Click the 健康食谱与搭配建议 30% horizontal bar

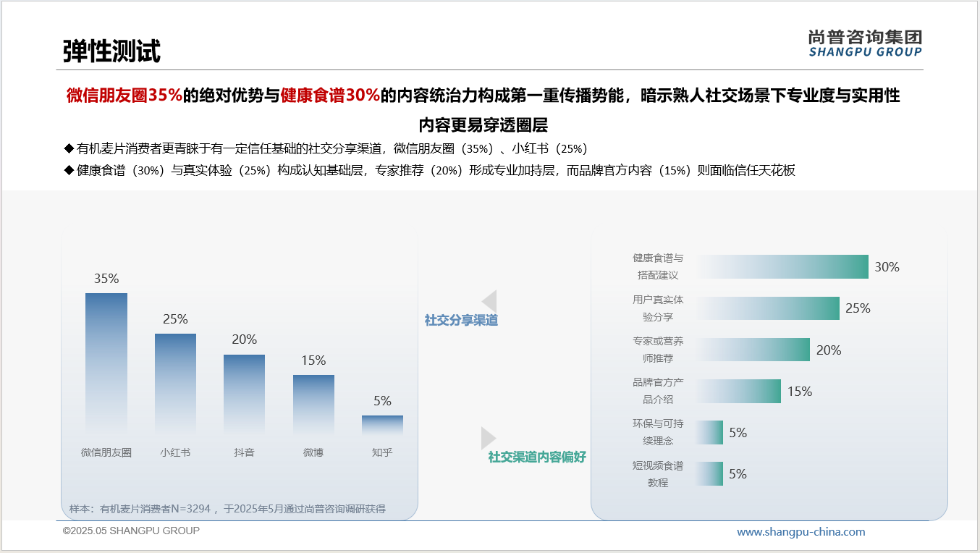coord(782,266)
